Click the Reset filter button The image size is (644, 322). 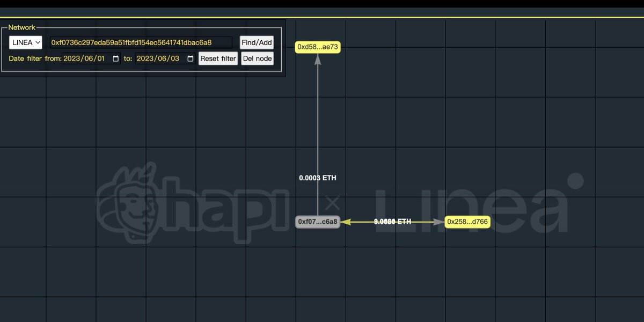[218, 58]
